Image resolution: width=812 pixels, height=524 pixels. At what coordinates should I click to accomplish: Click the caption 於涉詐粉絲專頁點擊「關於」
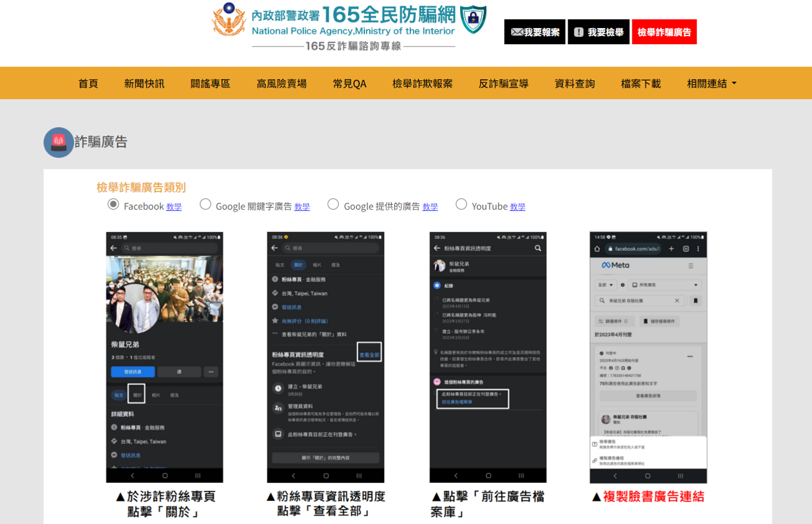165,504
